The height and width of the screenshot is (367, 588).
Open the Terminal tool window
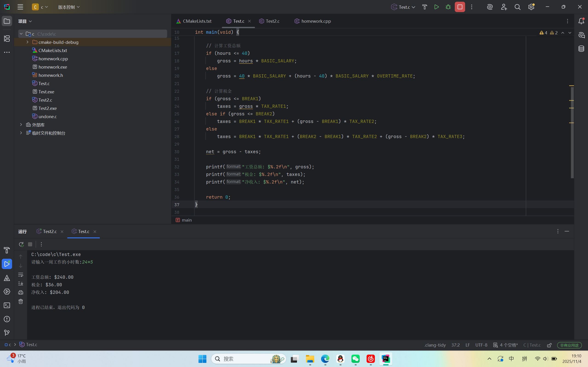(7, 305)
